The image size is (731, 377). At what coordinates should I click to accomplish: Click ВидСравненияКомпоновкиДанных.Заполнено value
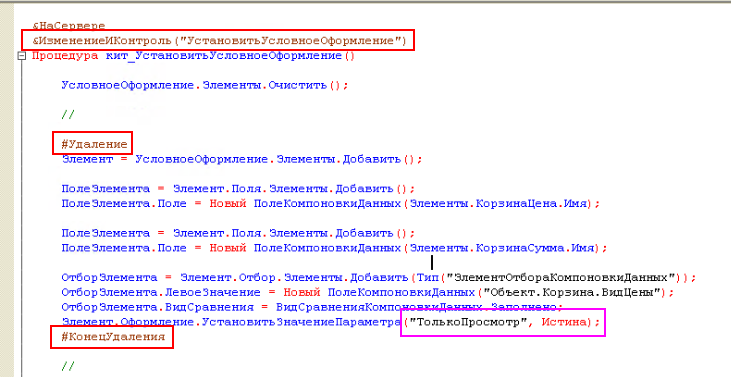pyautogui.click(x=416, y=308)
